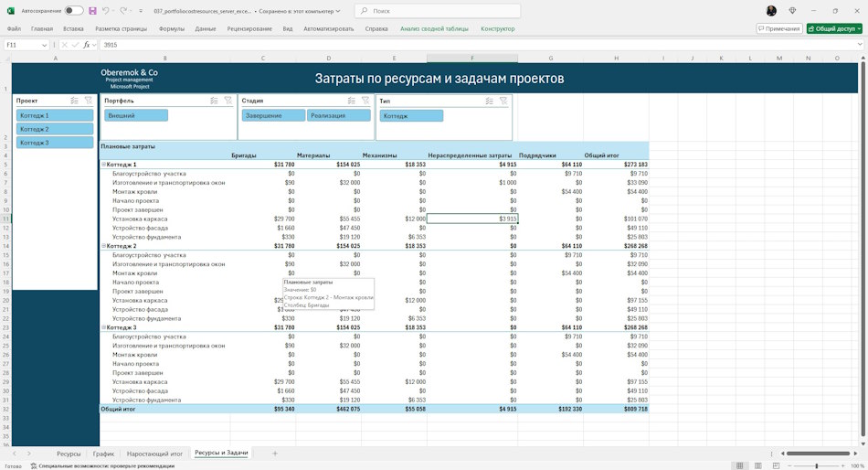868x470 pixels.
Task: Go to the next sheet with the right arrow
Action: click(29, 454)
